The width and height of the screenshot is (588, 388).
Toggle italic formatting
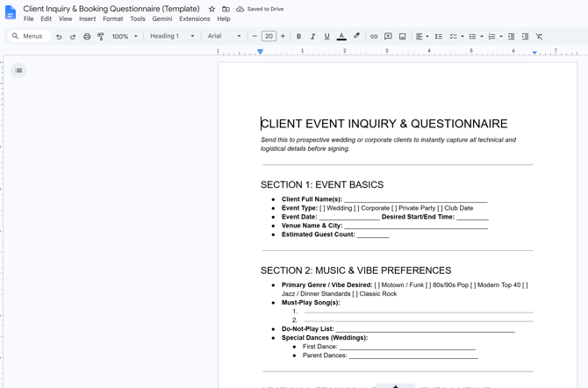coord(312,36)
